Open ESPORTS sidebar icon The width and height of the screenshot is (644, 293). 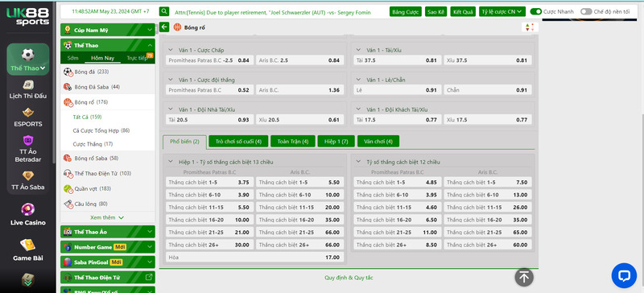[28, 112]
